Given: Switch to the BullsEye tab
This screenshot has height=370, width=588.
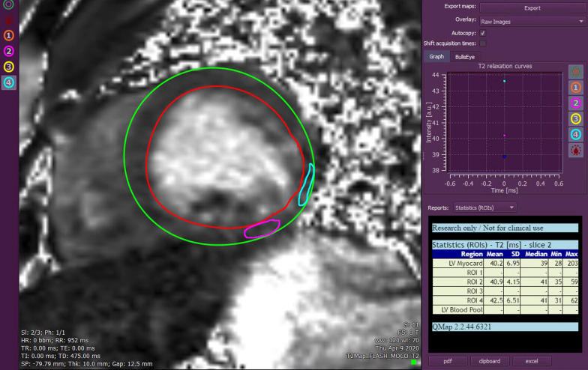Looking at the screenshot, I should pos(465,57).
